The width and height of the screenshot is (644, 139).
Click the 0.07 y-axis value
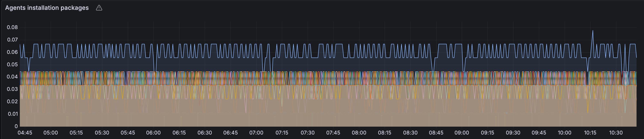pos(12,40)
